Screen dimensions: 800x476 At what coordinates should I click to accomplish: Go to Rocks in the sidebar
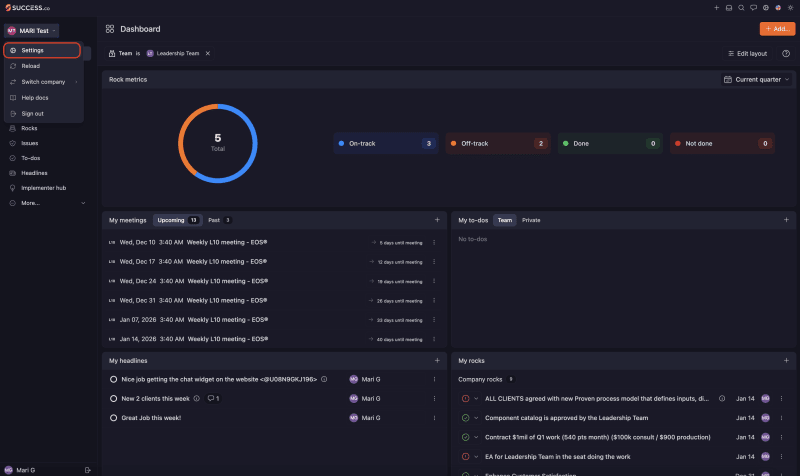pyautogui.click(x=29, y=129)
